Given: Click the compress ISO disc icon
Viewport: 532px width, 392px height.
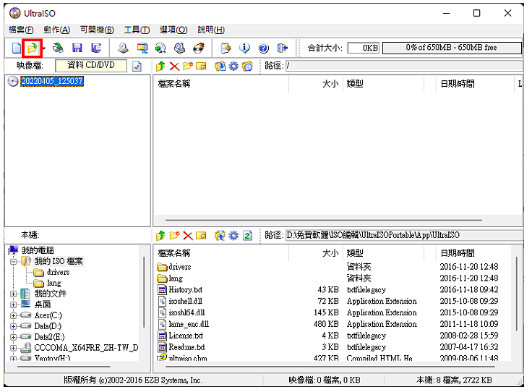Looking at the screenshot, I should click(x=160, y=48).
